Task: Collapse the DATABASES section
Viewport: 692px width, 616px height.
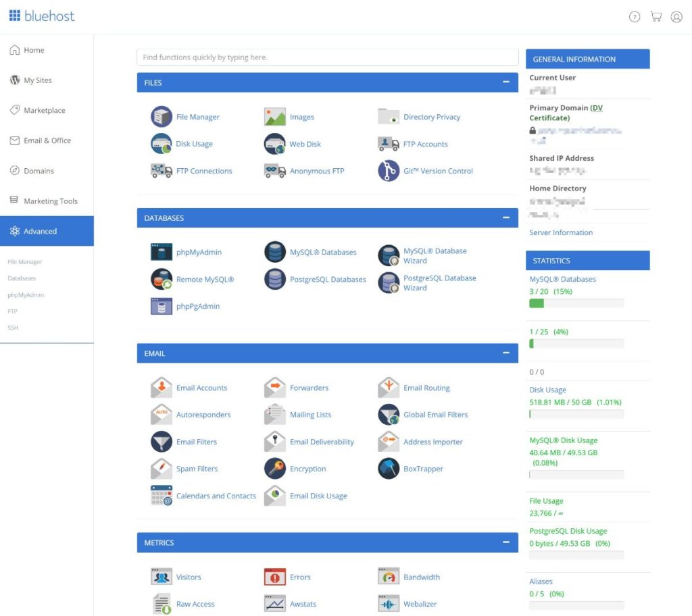Action: 505,217
